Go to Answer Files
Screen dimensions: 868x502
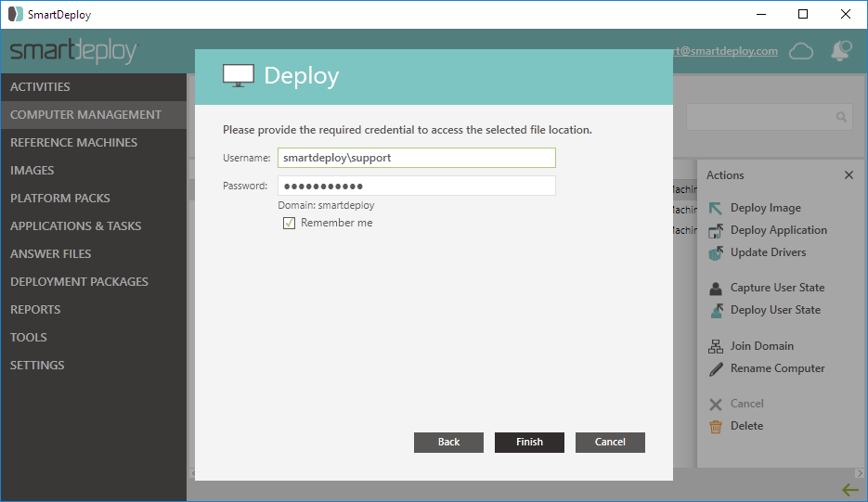point(94,253)
